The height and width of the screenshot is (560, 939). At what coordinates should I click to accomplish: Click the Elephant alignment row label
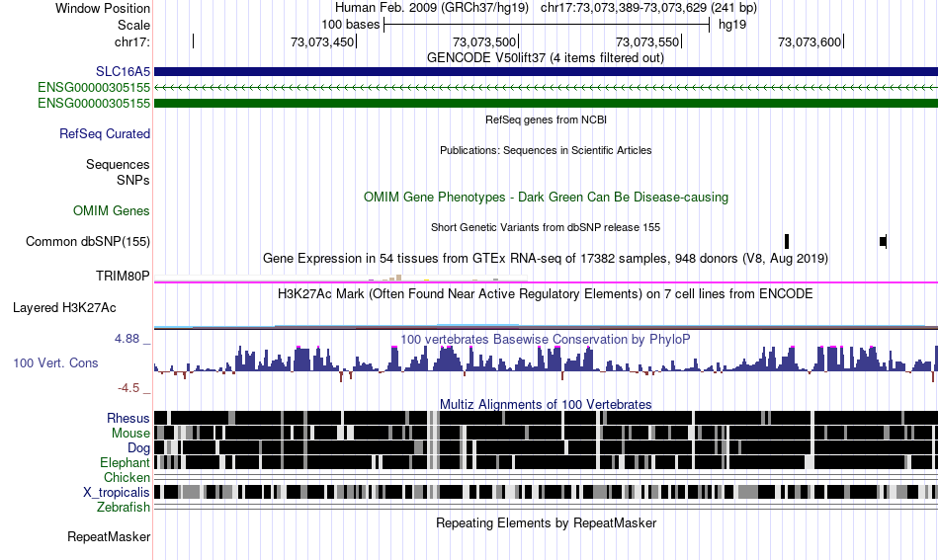point(126,463)
